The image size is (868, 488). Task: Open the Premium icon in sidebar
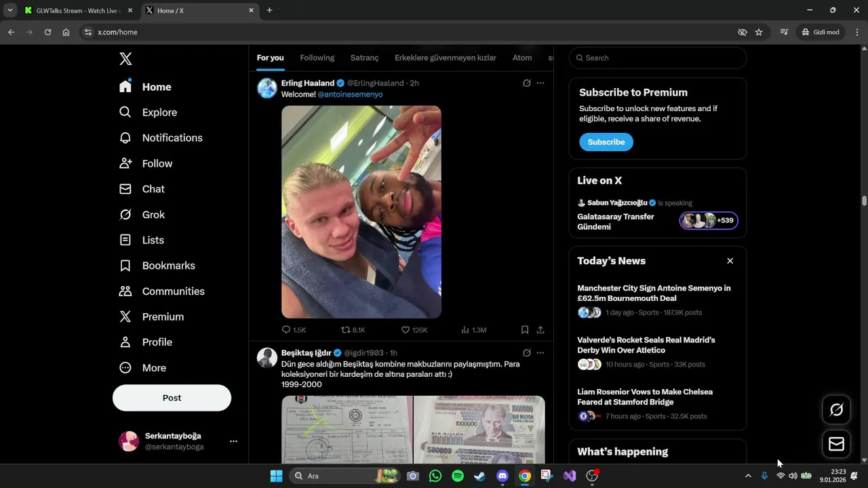click(125, 317)
